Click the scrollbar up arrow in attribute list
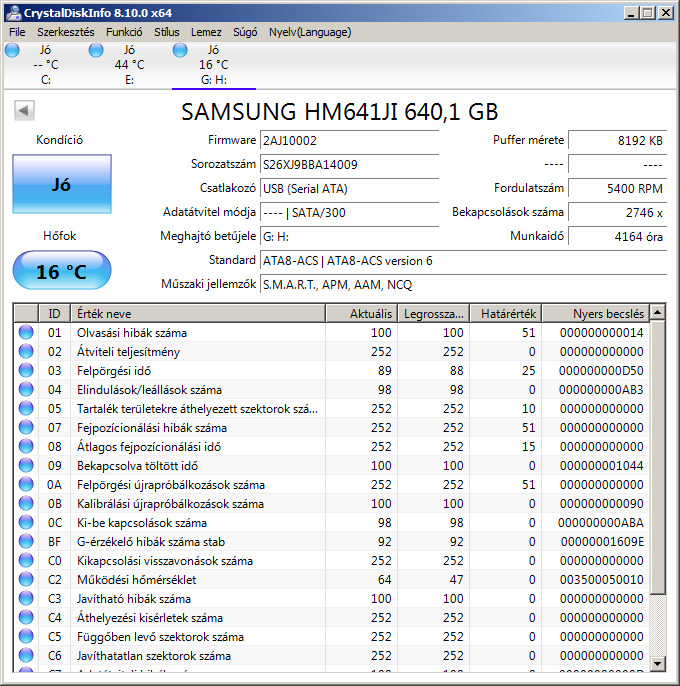680x686 pixels. [657, 314]
